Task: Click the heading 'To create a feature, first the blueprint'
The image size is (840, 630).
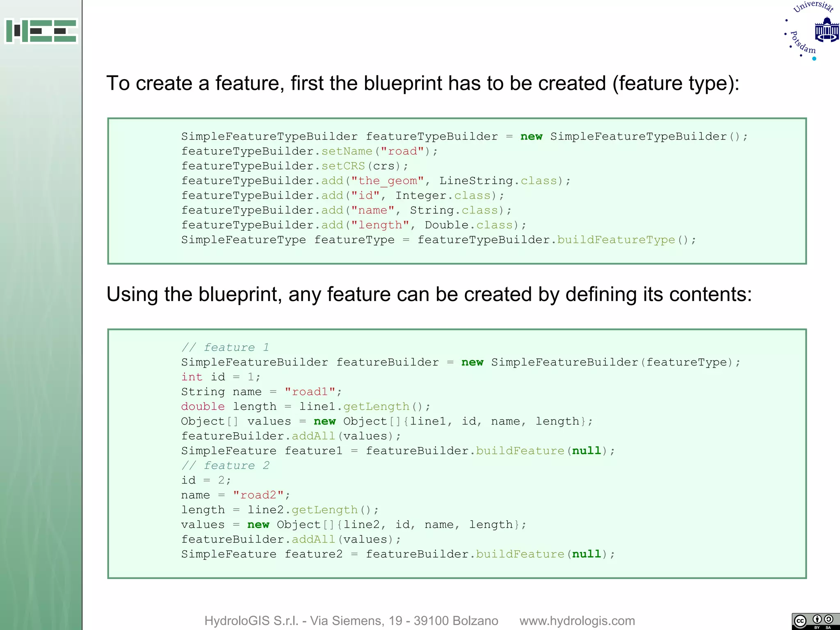Action: pyautogui.click(x=423, y=83)
